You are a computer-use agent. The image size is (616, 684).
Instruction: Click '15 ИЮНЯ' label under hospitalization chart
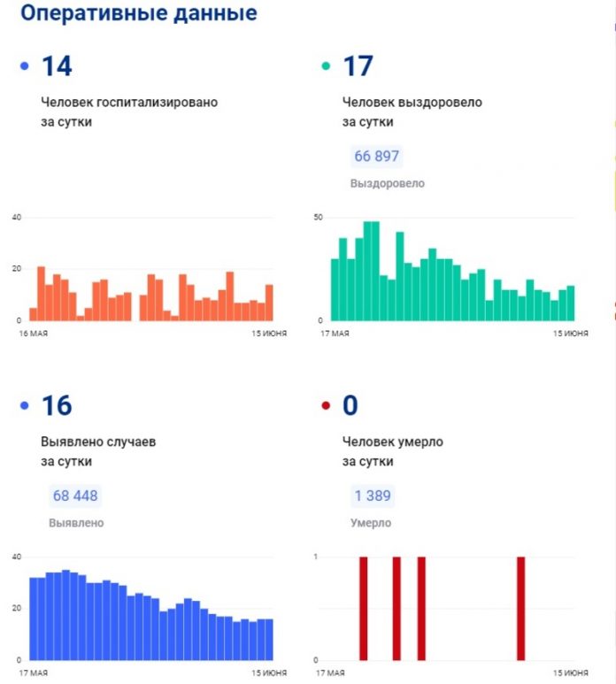click(x=269, y=334)
